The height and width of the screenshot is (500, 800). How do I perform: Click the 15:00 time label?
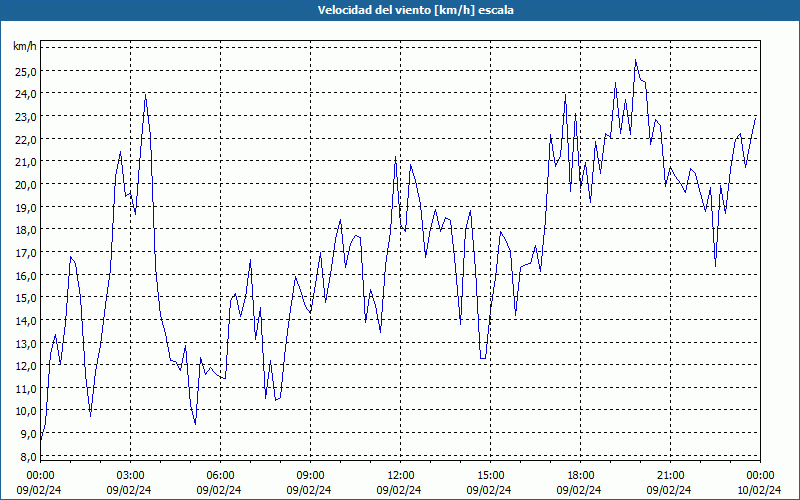pos(490,476)
